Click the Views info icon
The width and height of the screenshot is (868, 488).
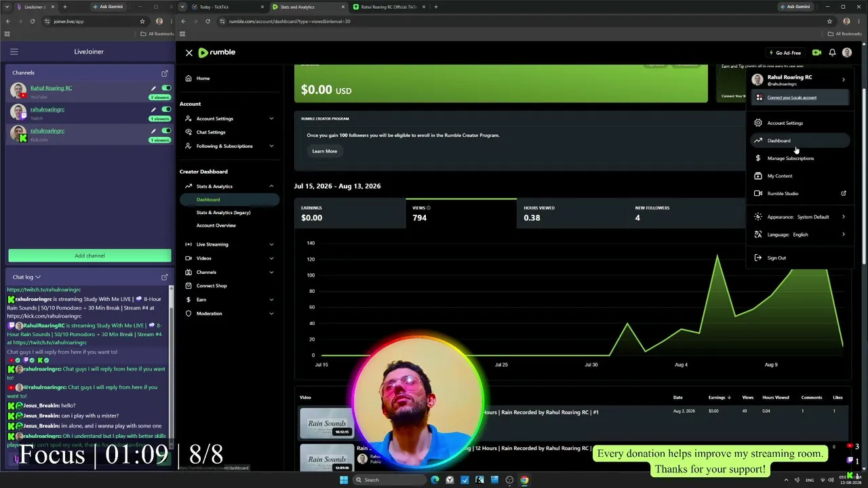coord(429,208)
